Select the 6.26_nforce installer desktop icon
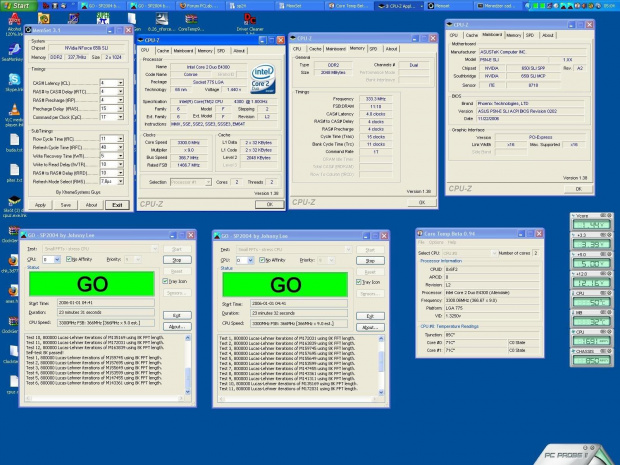This screenshot has height=465, width=620. pos(161,20)
